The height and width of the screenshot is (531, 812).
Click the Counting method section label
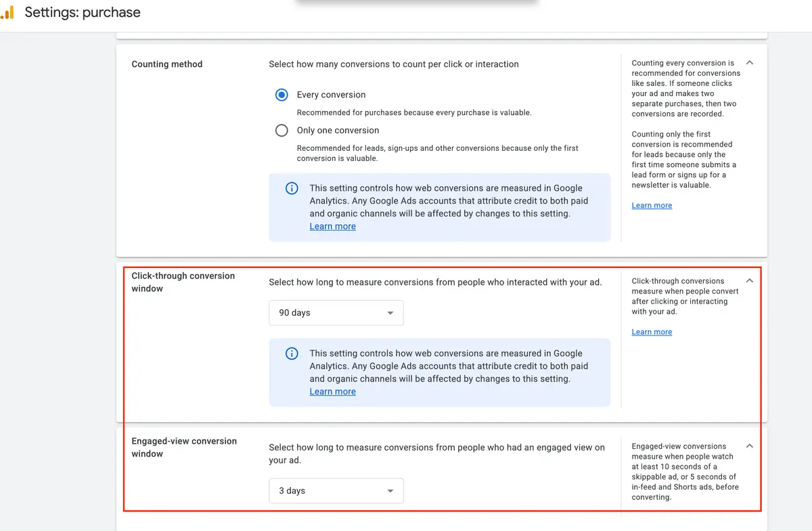[x=167, y=64]
